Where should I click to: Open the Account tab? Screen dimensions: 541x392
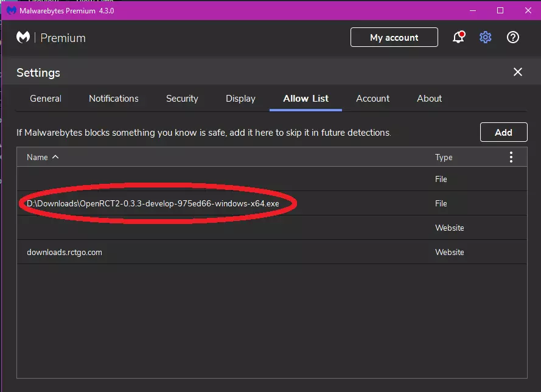point(372,99)
